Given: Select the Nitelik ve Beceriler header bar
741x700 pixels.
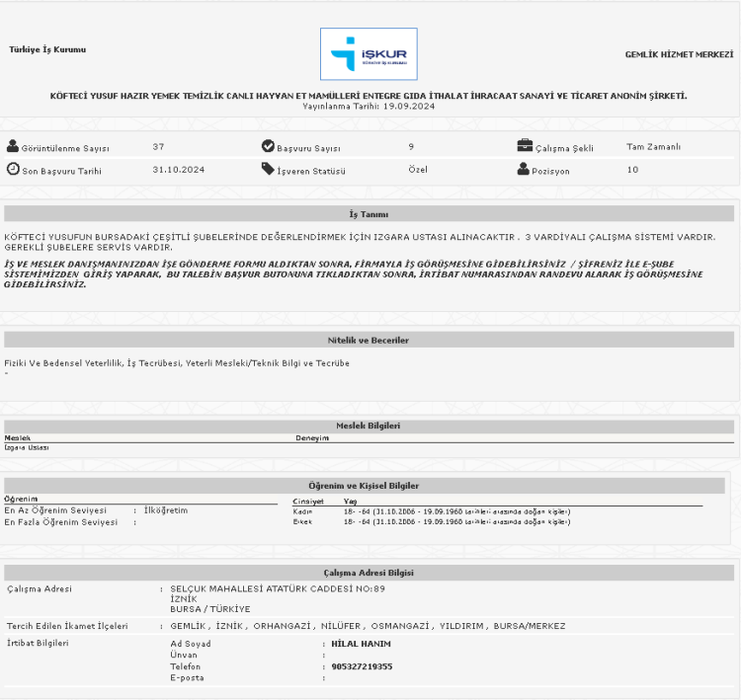Looking at the screenshot, I should [369, 340].
